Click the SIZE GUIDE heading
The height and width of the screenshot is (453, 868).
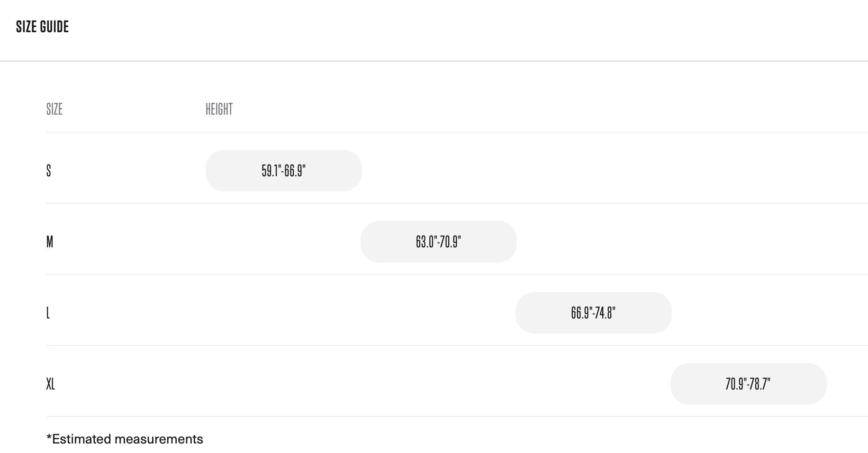point(42,27)
